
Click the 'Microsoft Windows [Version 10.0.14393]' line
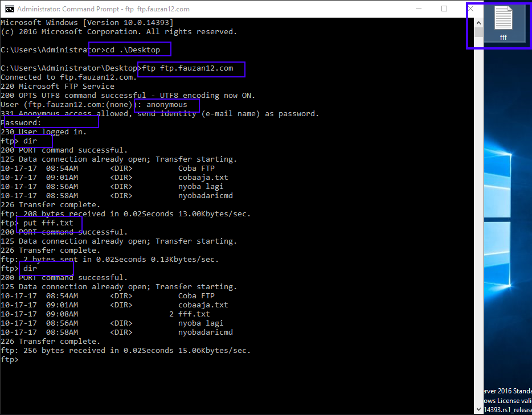click(87, 23)
